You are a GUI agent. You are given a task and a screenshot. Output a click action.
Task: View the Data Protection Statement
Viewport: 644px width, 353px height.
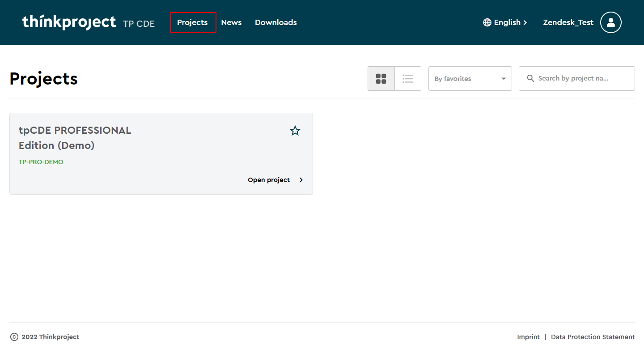click(593, 337)
